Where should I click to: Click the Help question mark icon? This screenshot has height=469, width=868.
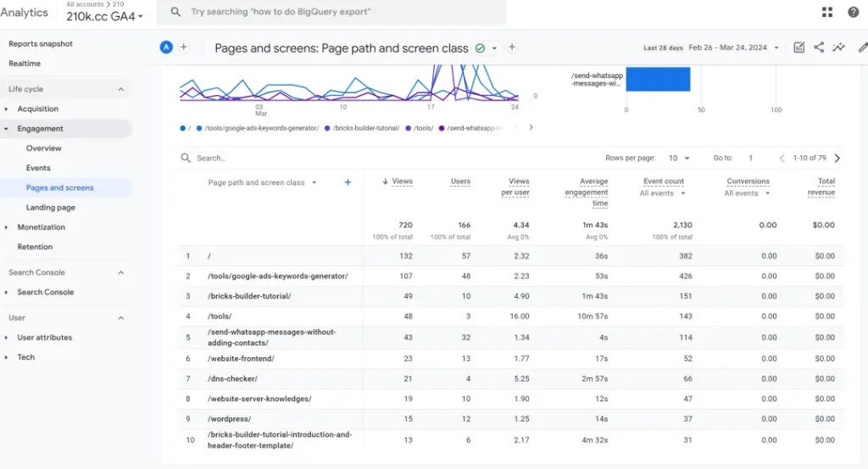(x=853, y=12)
